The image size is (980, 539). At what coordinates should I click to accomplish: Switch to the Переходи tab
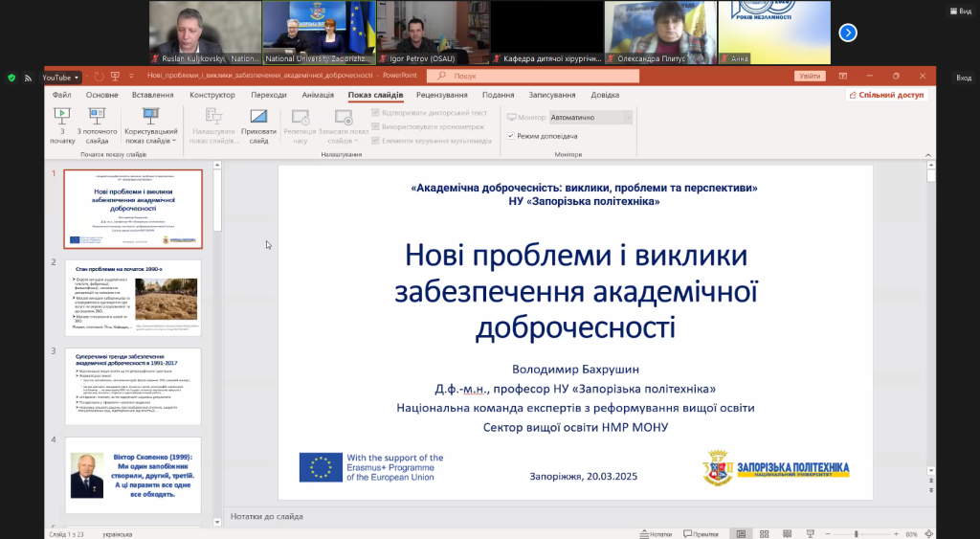(269, 95)
